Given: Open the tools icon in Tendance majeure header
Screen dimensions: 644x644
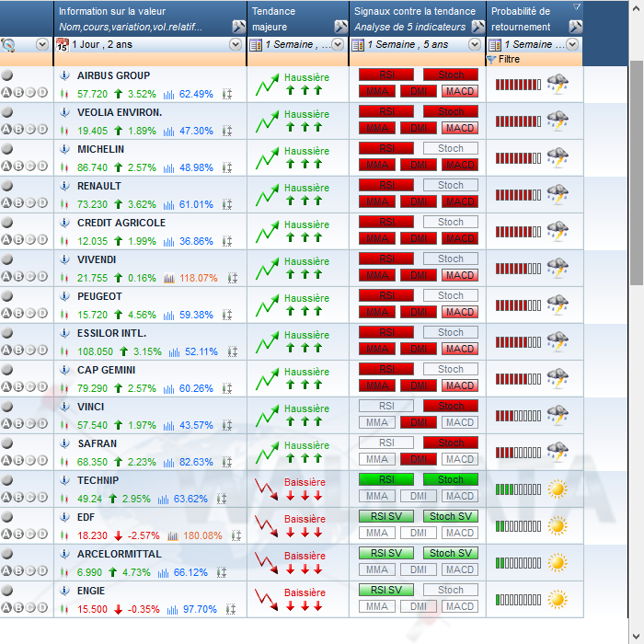Looking at the screenshot, I should point(340,27).
